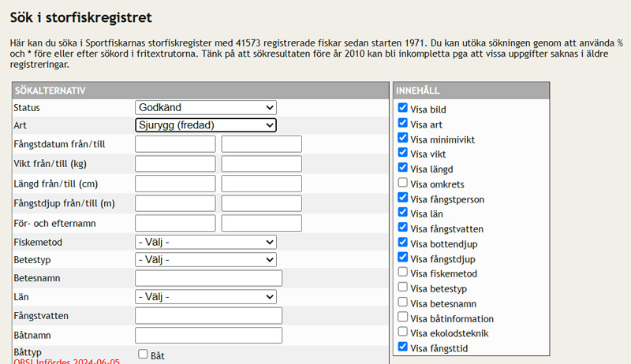
Task: Click the Båtnamn text field
Action: [208, 335]
